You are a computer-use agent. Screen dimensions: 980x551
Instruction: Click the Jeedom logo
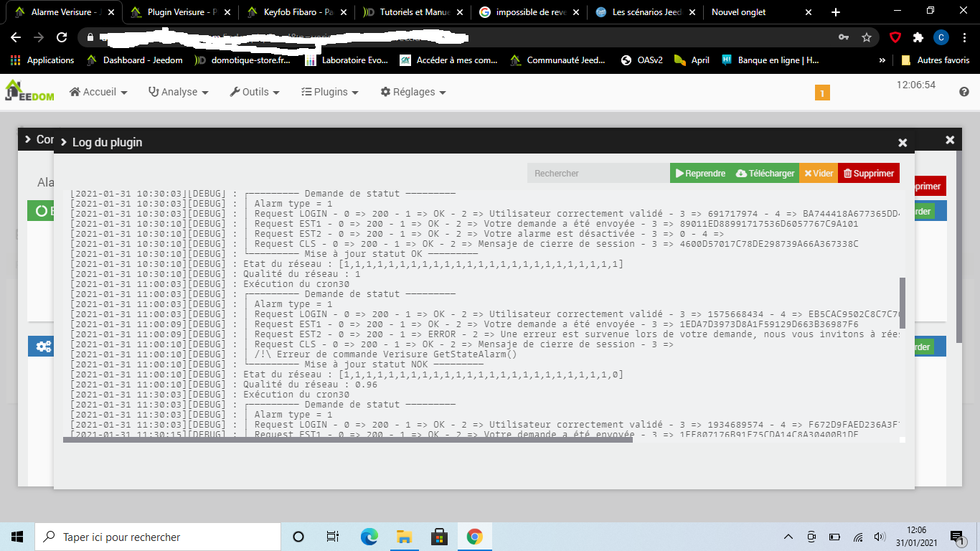click(29, 91)
